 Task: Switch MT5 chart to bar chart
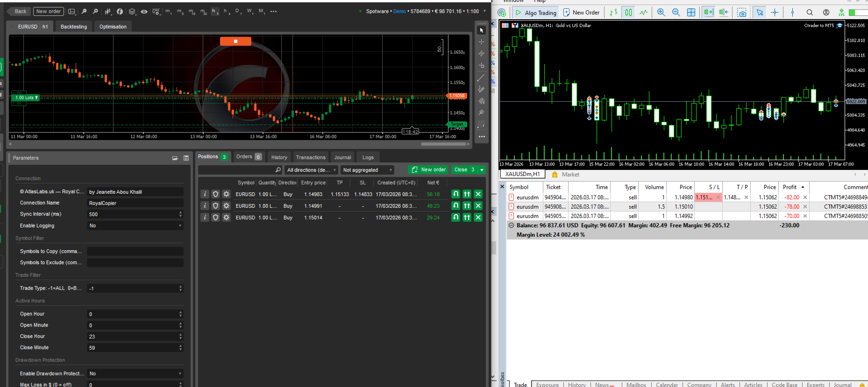coord(614,13)
